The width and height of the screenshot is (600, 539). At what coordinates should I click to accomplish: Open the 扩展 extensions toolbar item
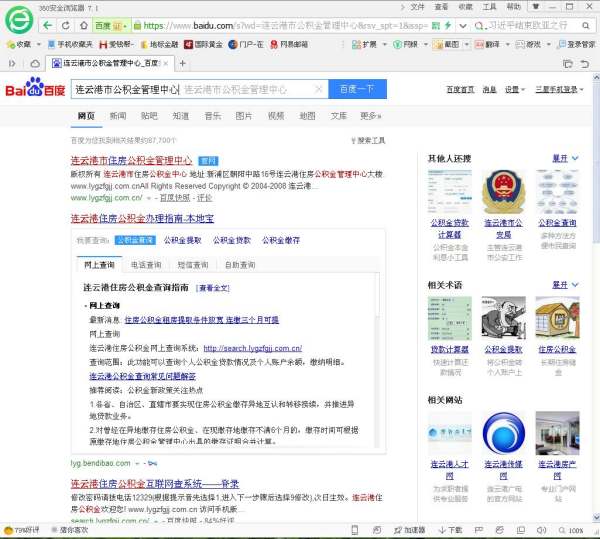click(x=364, y=44)
